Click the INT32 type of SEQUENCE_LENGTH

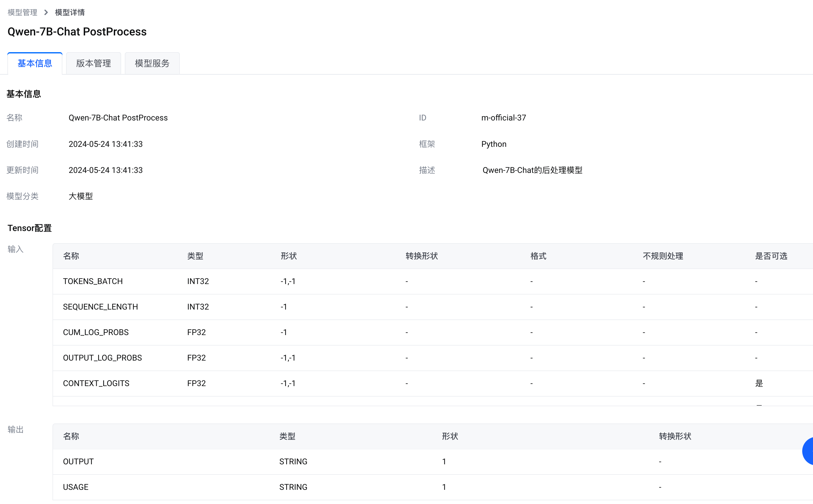click(x=198, y=307)
